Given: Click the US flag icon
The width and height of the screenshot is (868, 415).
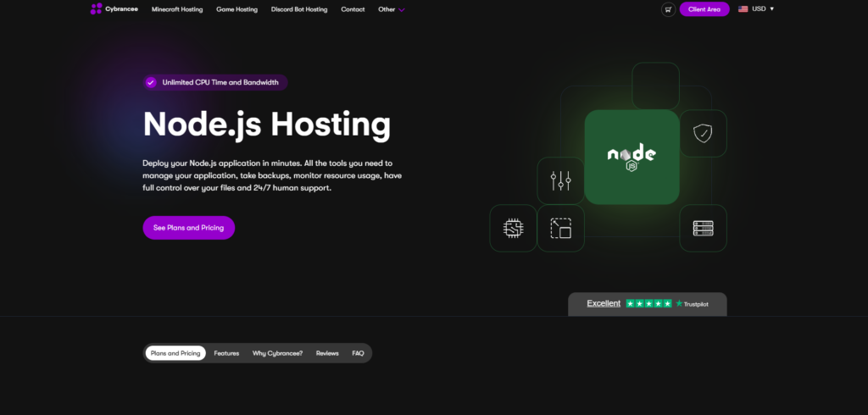Looking at the screenshot, I should click(743, 8).
